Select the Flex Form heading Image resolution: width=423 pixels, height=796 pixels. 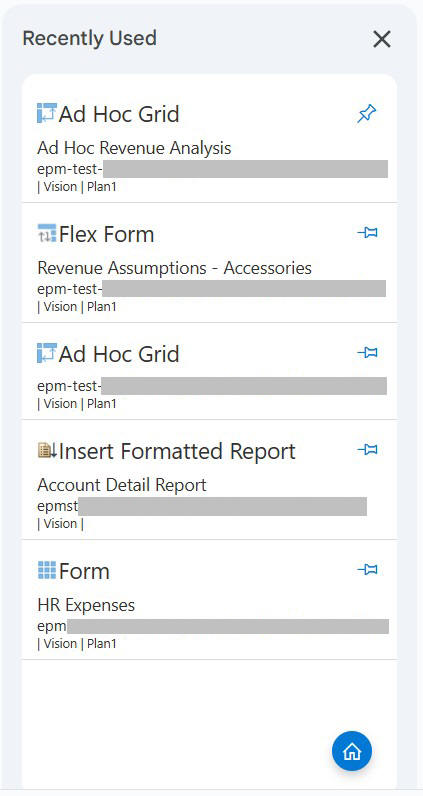tap(106, 234)
